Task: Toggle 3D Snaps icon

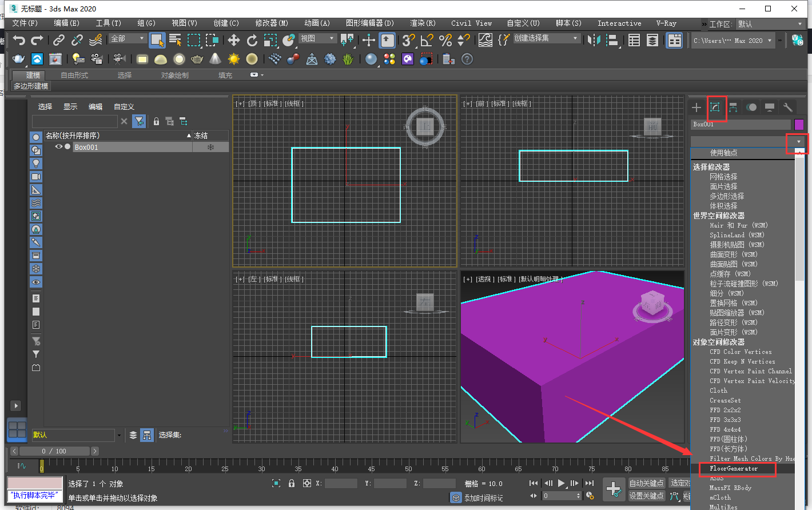Action: pos(408,40)
